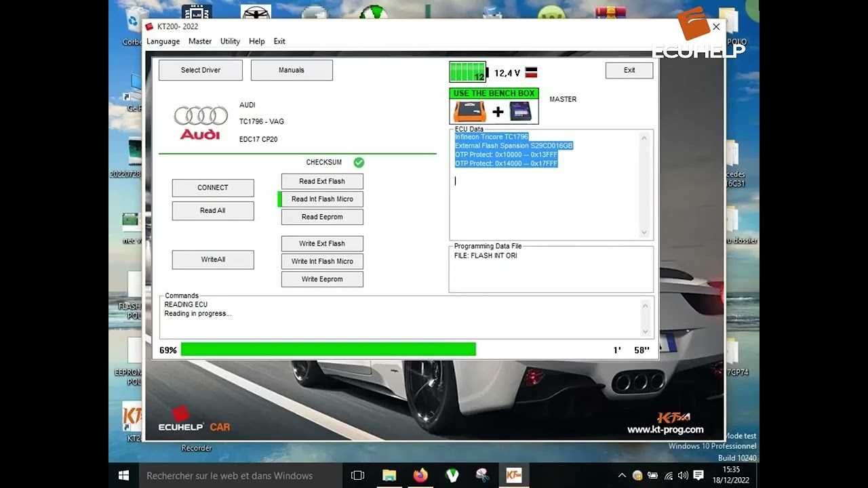Click the Commands box scrollbar up arrow

pos(645,306)
